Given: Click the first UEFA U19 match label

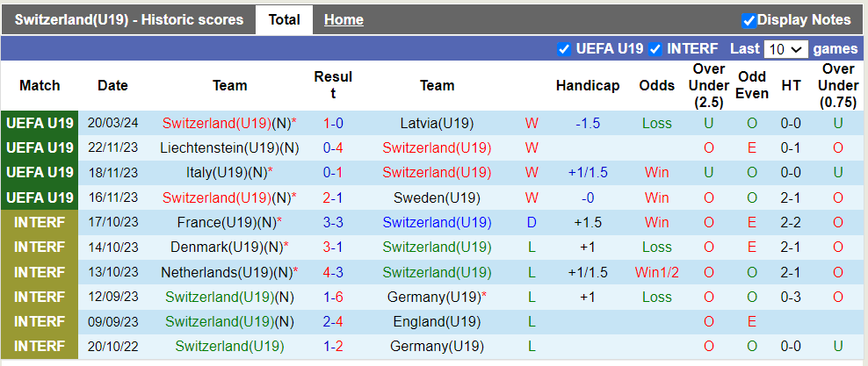Looking at the screenshot, I should point(40,124).
